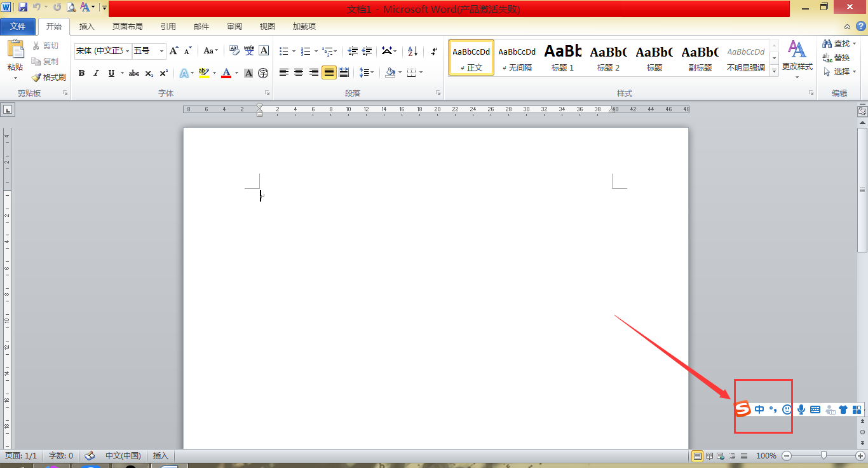
Task: Apply the 标题 1 heading style
Action: [563, 58]
